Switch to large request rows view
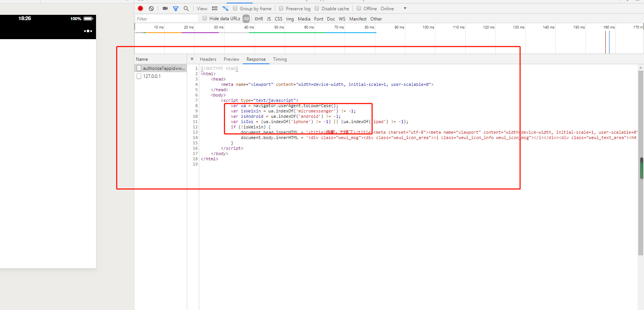Viewport: 644px width, 310px height. click(x=215, y=8)
